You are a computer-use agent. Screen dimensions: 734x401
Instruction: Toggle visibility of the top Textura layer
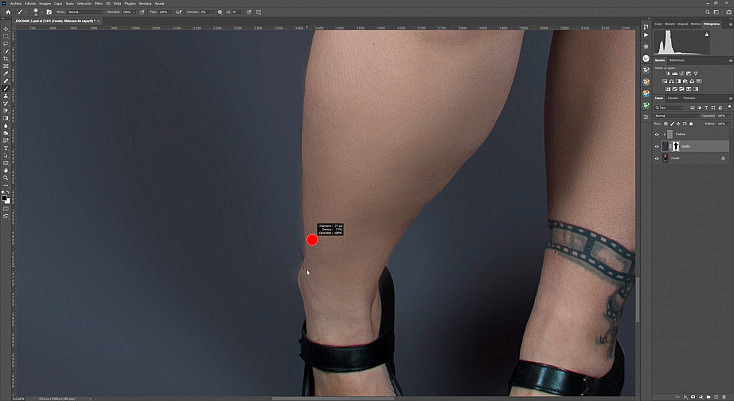click(x=656, y=134)
